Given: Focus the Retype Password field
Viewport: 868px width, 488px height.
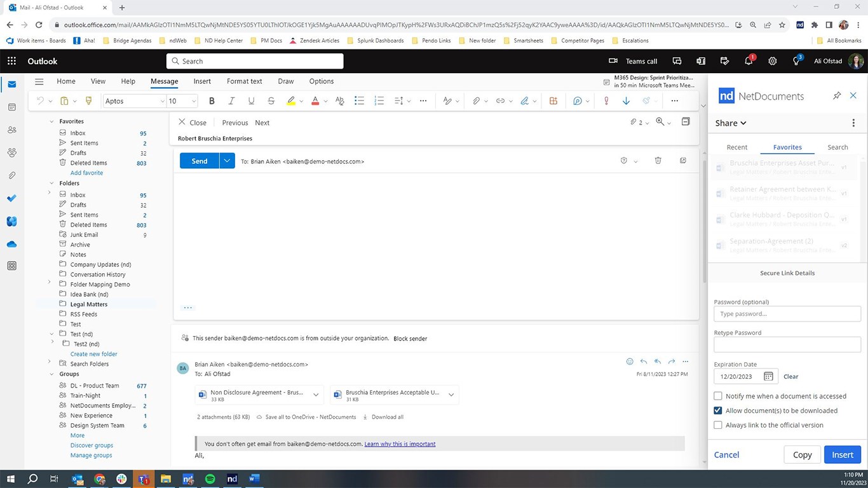Looking at the screenshot, I should pos(787,344).
